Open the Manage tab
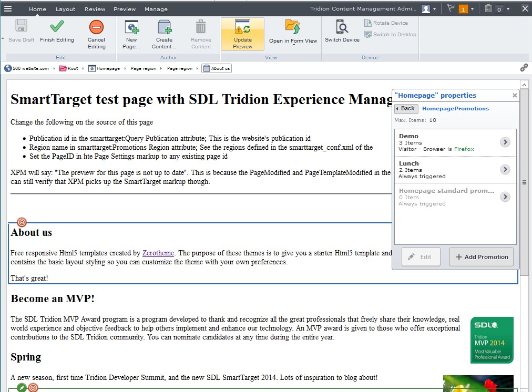This screenshot has height=392, width=532. [x=156, y=9]
